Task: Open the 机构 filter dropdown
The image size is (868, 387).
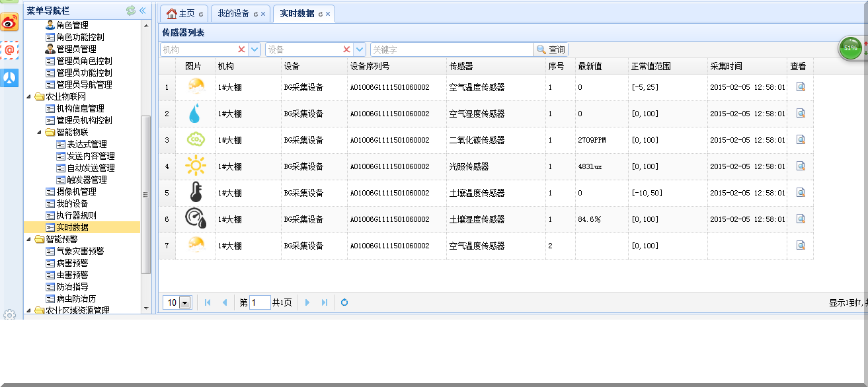Action: tap(255, 50)
